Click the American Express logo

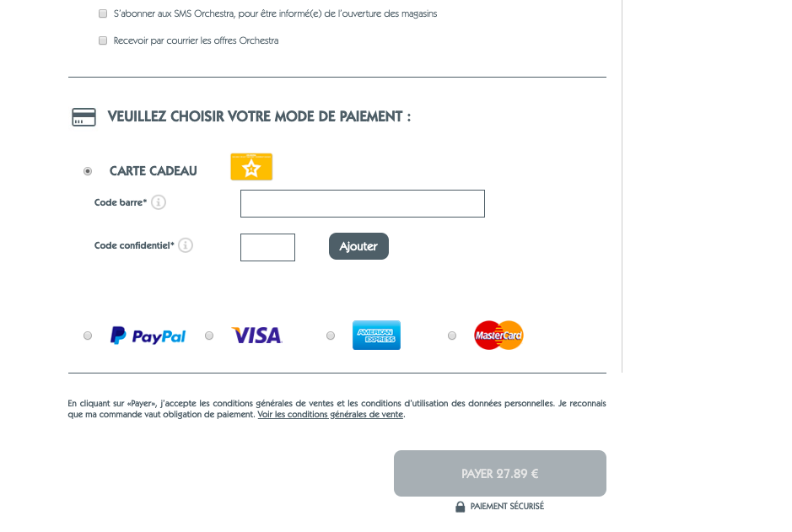click(x=376, y=336)
